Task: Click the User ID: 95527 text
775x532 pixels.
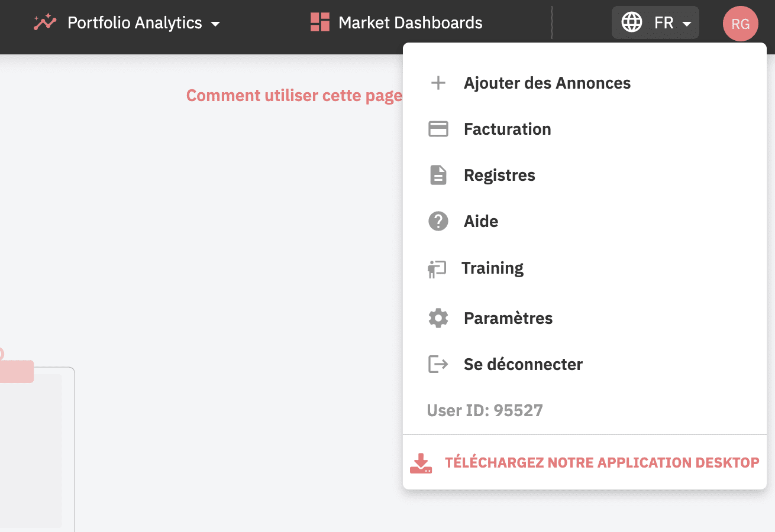Action: pyautogui.click(x=485, y=410)
